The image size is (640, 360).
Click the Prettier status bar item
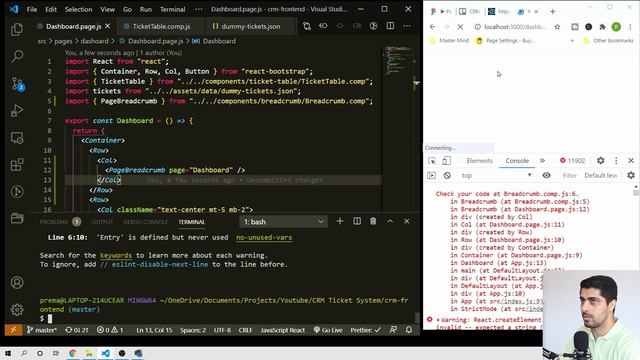tap(365, 330)
